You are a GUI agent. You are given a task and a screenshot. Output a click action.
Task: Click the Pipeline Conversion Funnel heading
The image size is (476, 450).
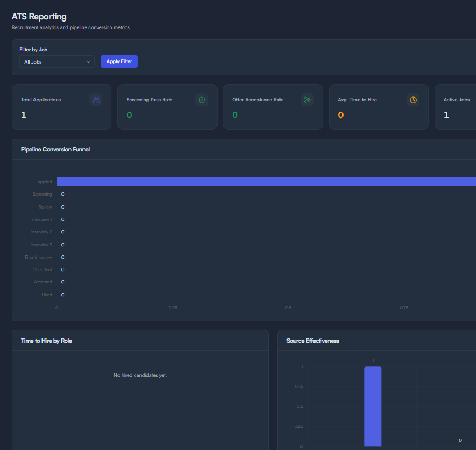pos(55,149)
